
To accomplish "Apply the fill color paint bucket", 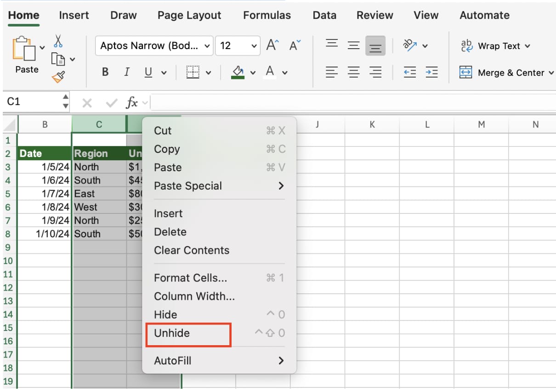I will (238, 72).
